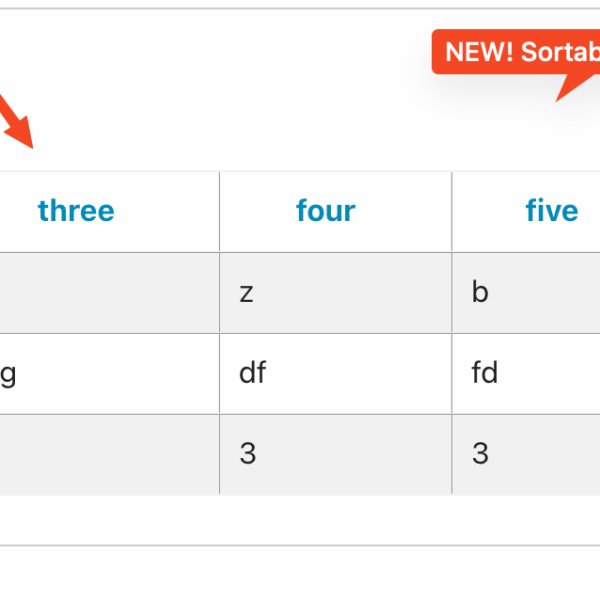Click the "five" column header to sort
Viewport: 600px width, 600px height.
click(551, 211)
